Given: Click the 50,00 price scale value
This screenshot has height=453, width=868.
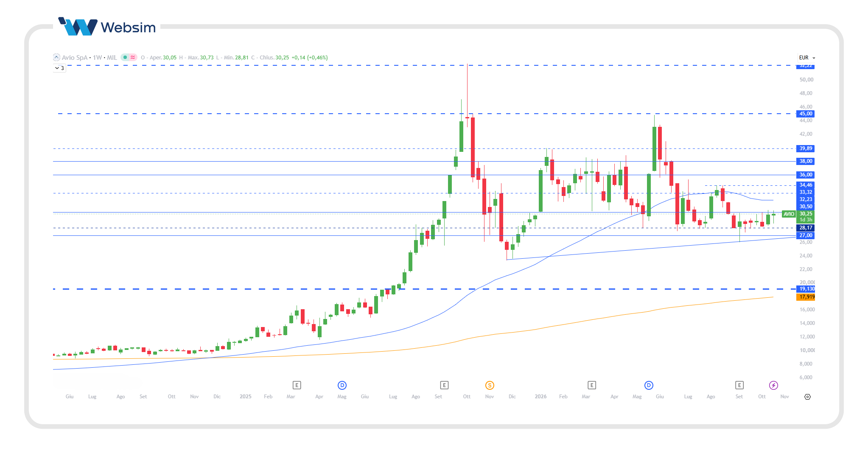Looking at the screenshot, I should tap(806, 80).
